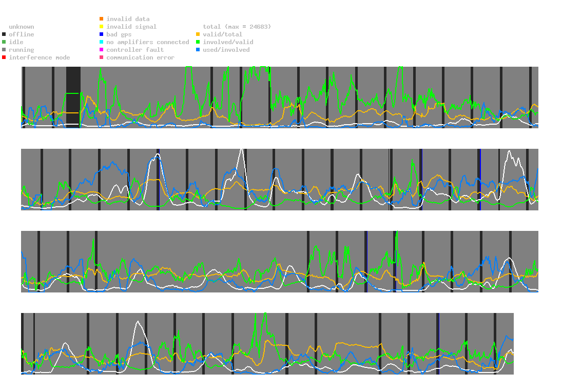Click the magenta controller fault swatch

pyautogui.click(x=102, y=50)
